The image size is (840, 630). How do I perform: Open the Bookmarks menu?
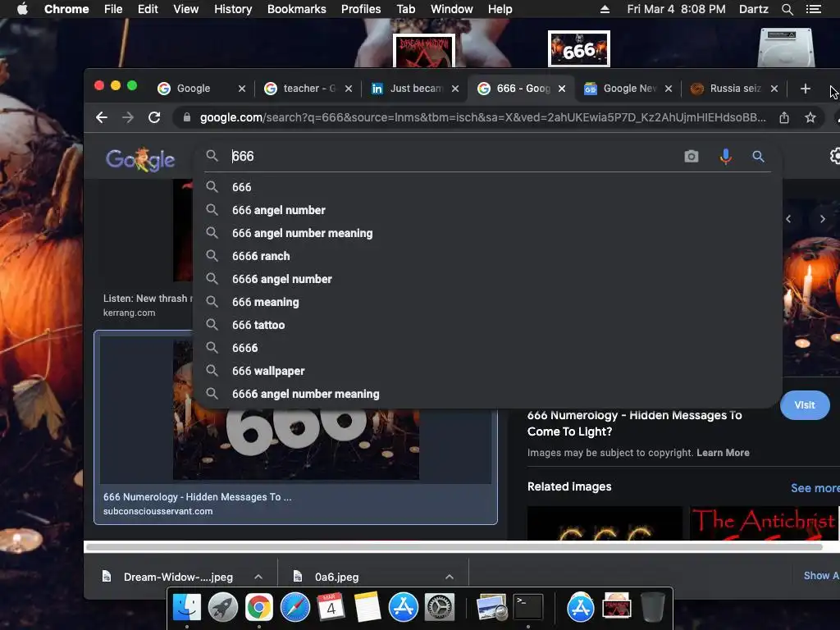pyautogui.click(x=297, y=9)
